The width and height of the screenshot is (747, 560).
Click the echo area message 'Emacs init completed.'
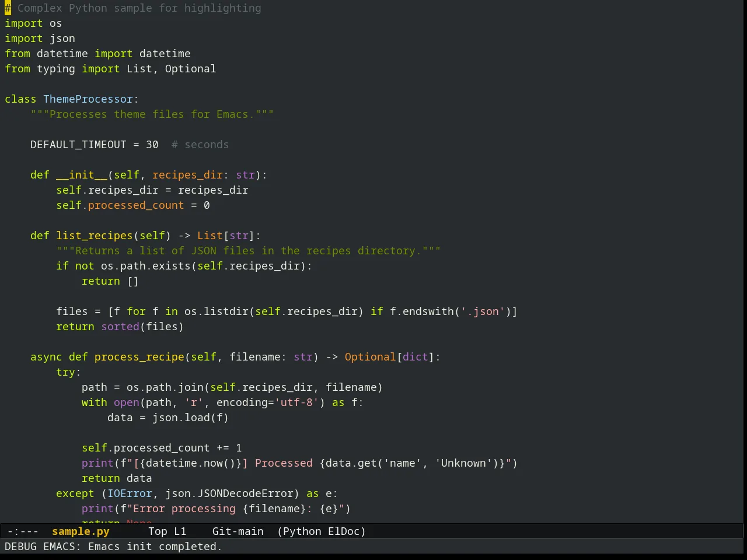pyautogui.click(x=155, y=547)
